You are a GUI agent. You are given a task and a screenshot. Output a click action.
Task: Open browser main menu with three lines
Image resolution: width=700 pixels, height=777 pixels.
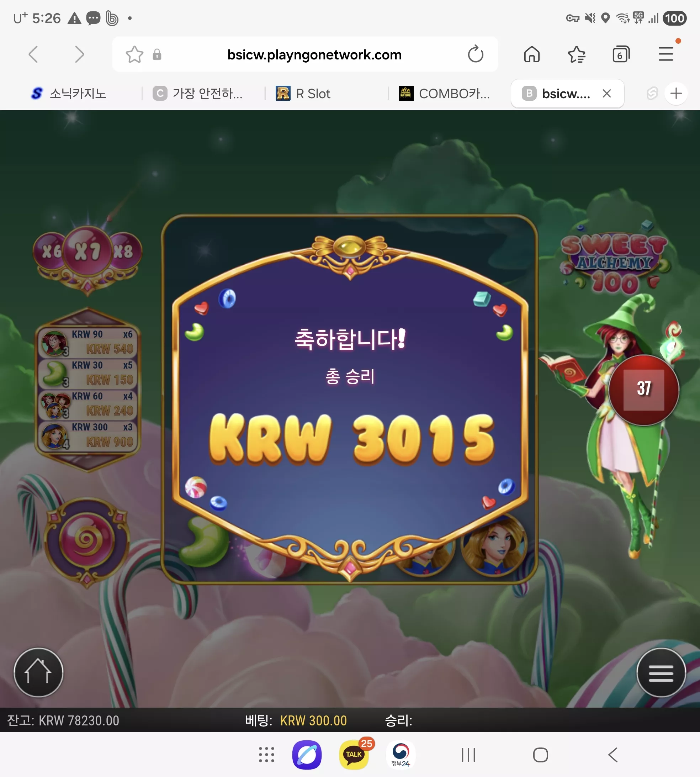[666, 54]
